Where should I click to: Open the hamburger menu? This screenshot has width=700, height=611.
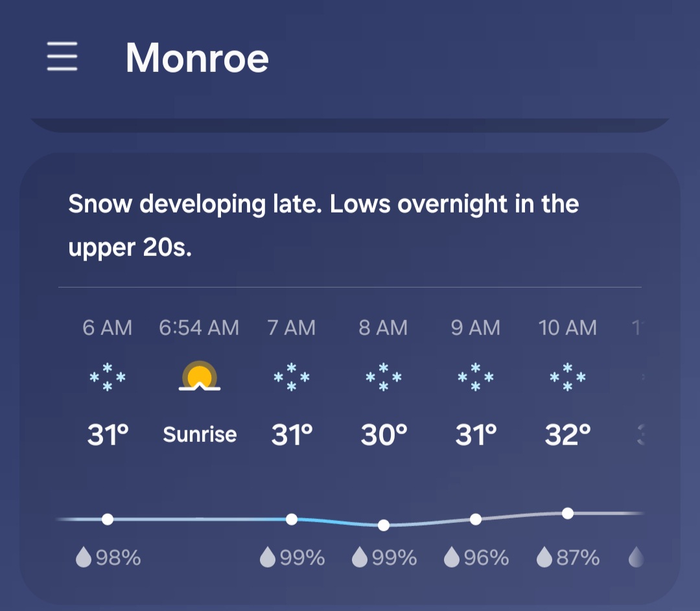click(62, 56)
